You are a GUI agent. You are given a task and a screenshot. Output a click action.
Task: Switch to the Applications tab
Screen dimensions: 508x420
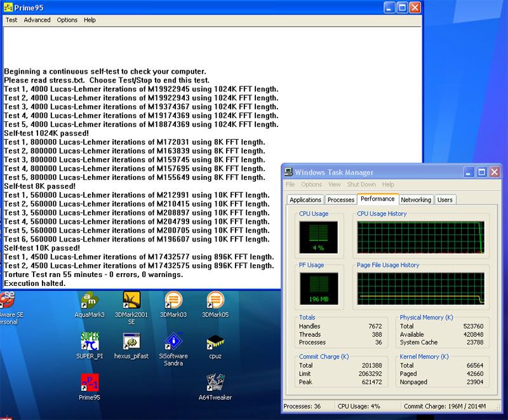[305, 200]
